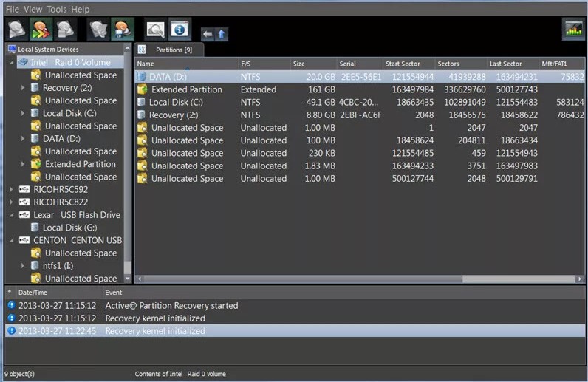
Task: Click the greyed-out recover disk icon with wrench
Action: (x=99, y=30)
